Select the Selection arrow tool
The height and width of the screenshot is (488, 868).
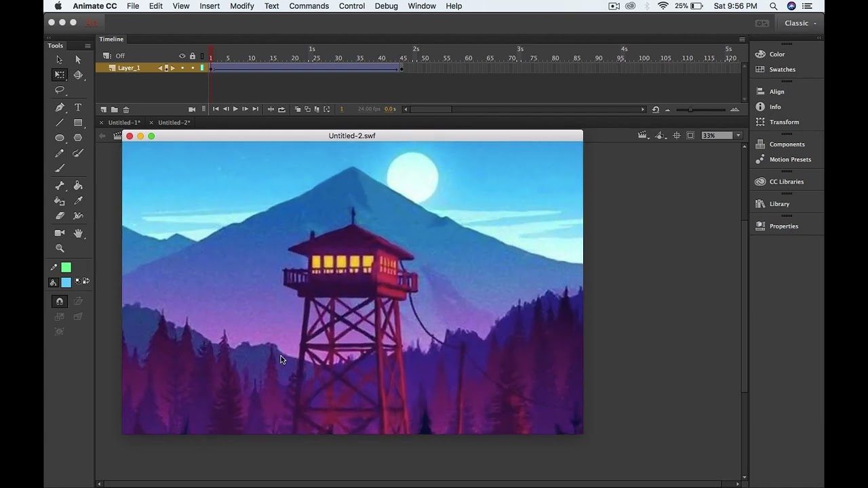(x=60, y=60)
